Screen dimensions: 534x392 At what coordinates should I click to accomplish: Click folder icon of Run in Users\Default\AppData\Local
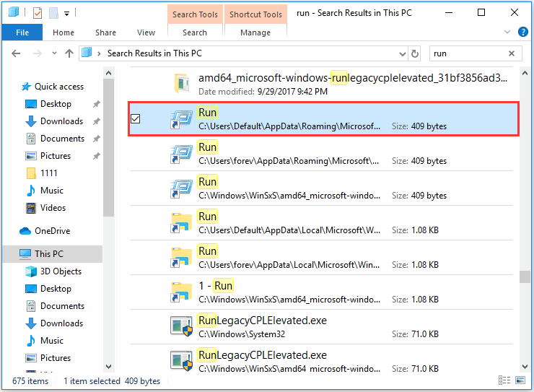point(181,223)
